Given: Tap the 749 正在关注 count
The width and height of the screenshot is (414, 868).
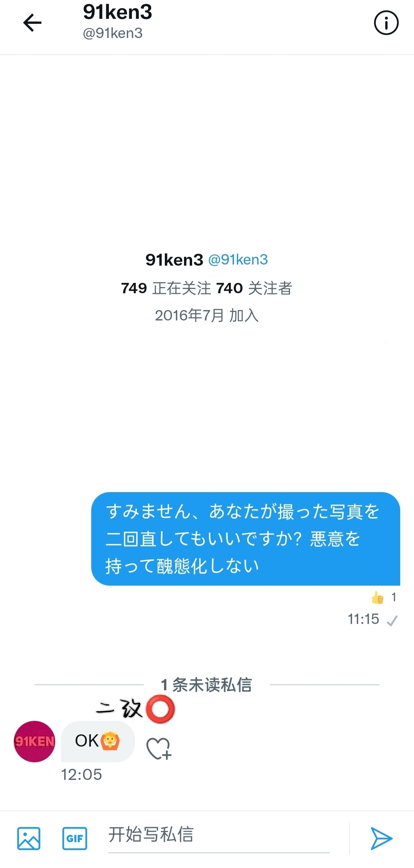Looking at the screenshot, I should click(x=166, y=288).
